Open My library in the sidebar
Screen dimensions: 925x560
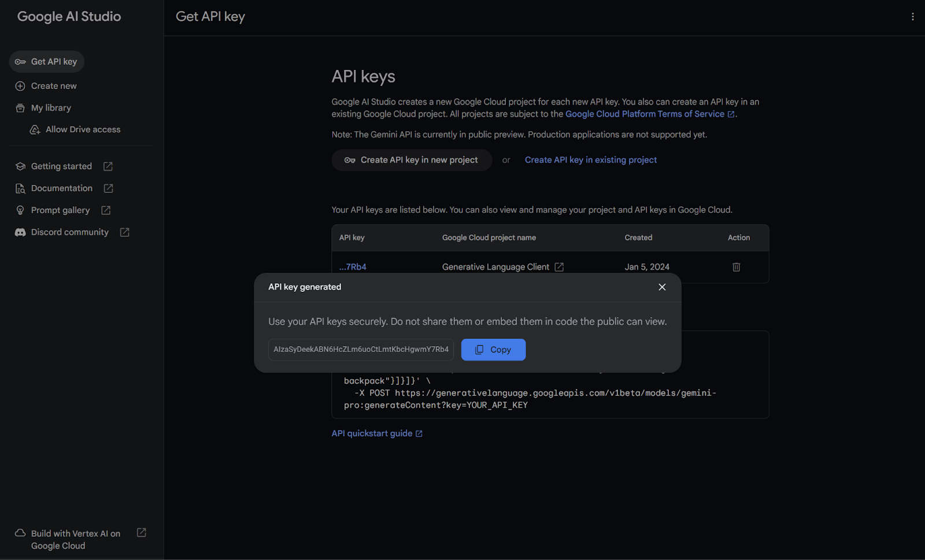51,108
